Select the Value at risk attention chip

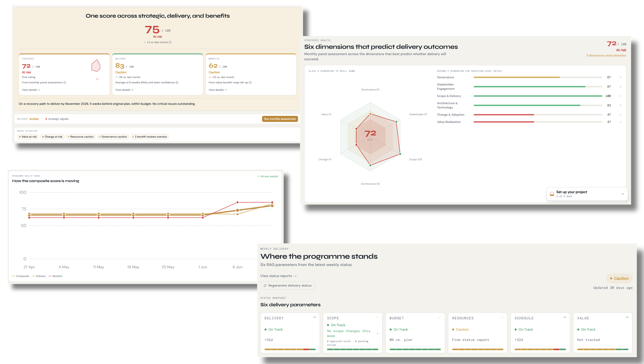pos(28,137)
